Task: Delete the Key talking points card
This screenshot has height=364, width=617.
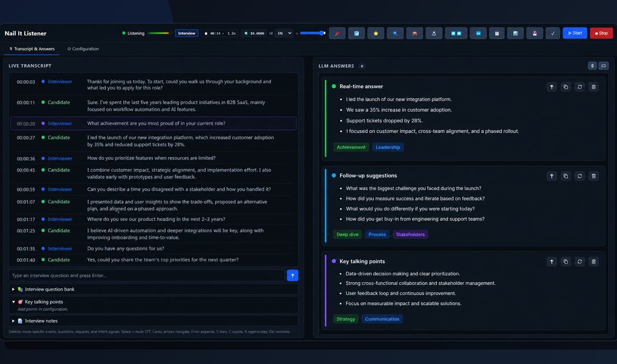Action: (x=594, y=262)
